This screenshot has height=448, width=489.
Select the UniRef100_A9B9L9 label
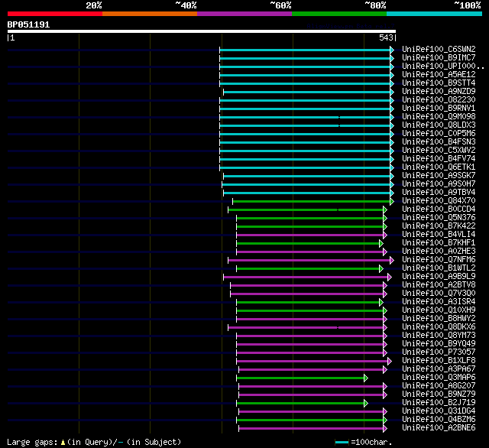tap(439, 277)
